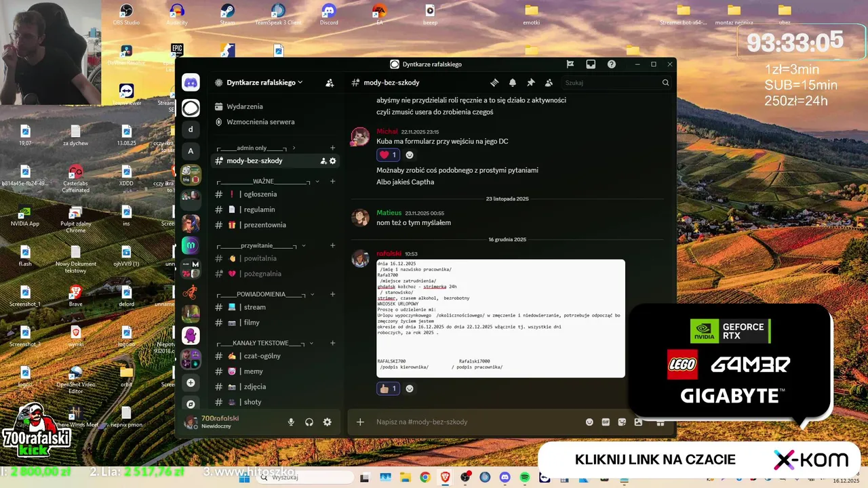The image size is (868, 488).
Task: Click Windows Start button
Action: (x=243, y=477)
